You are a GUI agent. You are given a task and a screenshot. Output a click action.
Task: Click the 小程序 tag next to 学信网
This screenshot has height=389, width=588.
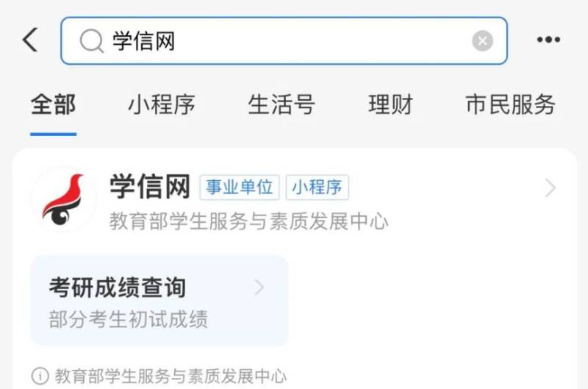(x=318, y=188)
